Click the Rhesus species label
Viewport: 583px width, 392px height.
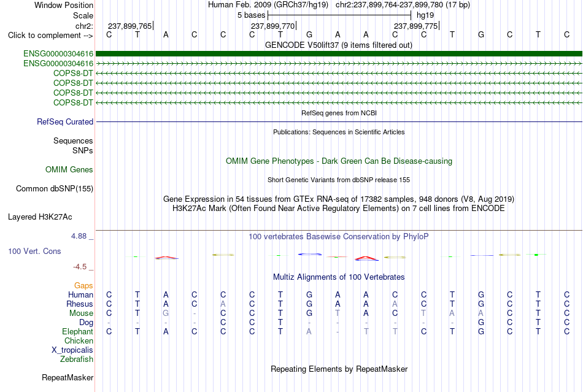point(80,304)
